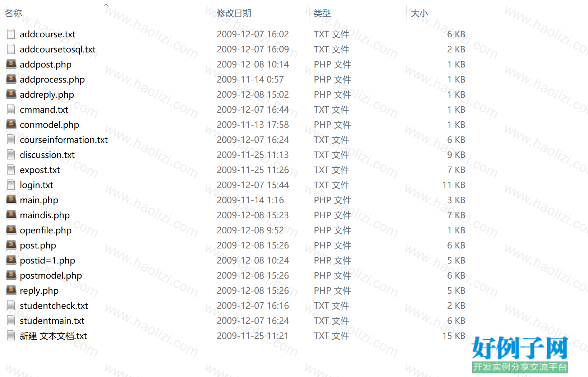The height and width of the screenshot is (377, 588).
Task: Select file name cmmand.txt
Action: pos(44,110)
